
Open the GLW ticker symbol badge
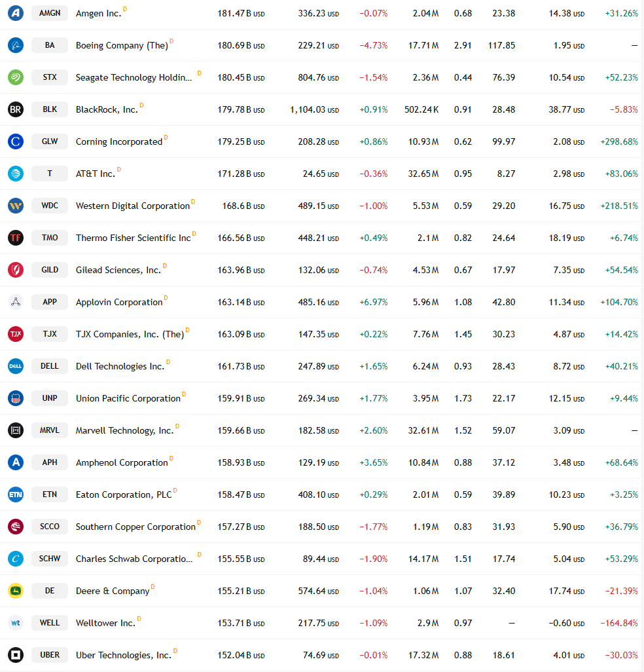[x=50, y=141]
